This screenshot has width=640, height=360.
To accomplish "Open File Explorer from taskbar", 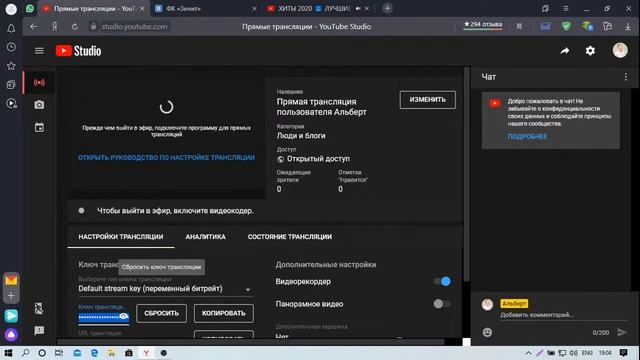I will point(111,353).
